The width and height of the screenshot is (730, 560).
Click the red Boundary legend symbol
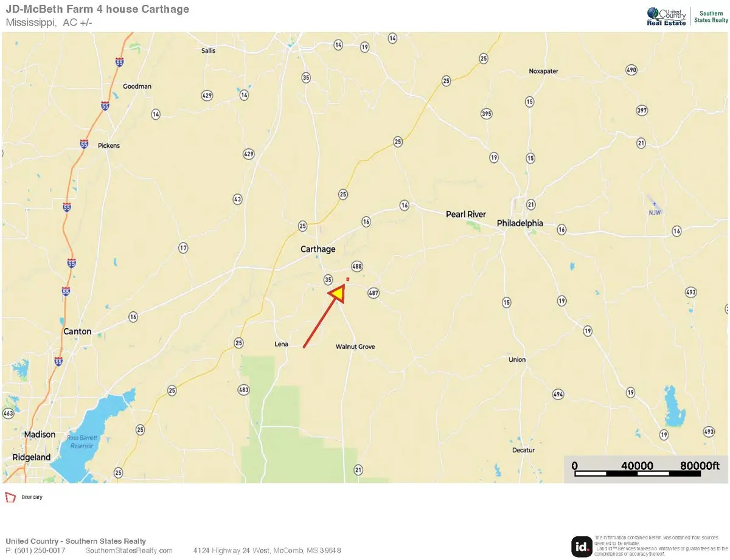pyautogui.click(x=10, y=497)
